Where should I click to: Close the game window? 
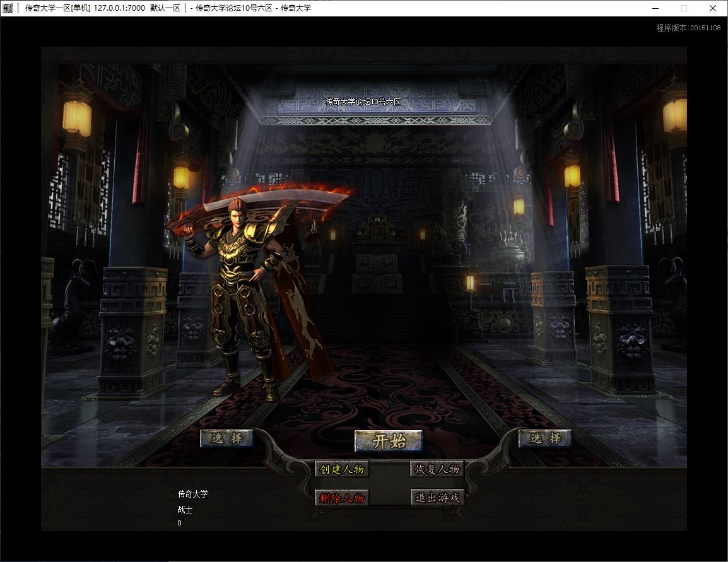click(713, 8)
